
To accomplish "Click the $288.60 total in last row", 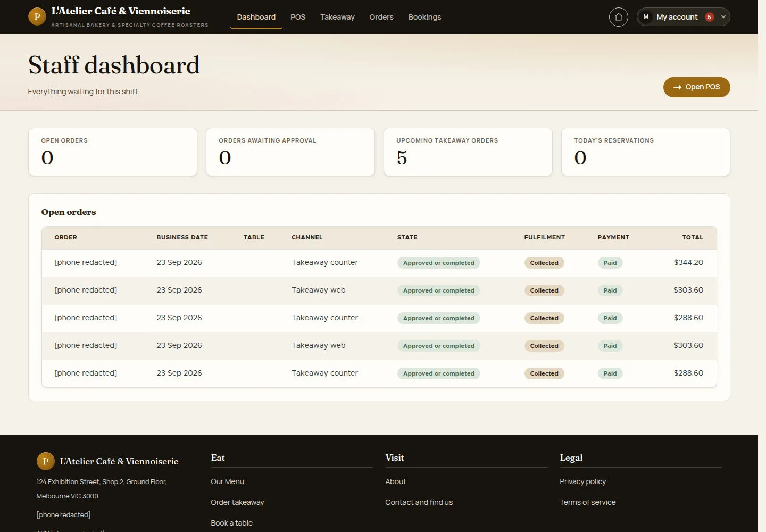I will 688,373.
